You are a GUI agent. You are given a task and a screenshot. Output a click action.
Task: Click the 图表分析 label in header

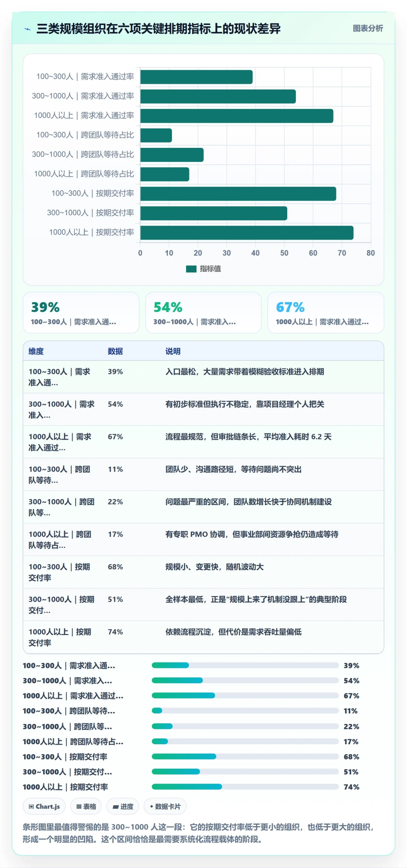368,28
